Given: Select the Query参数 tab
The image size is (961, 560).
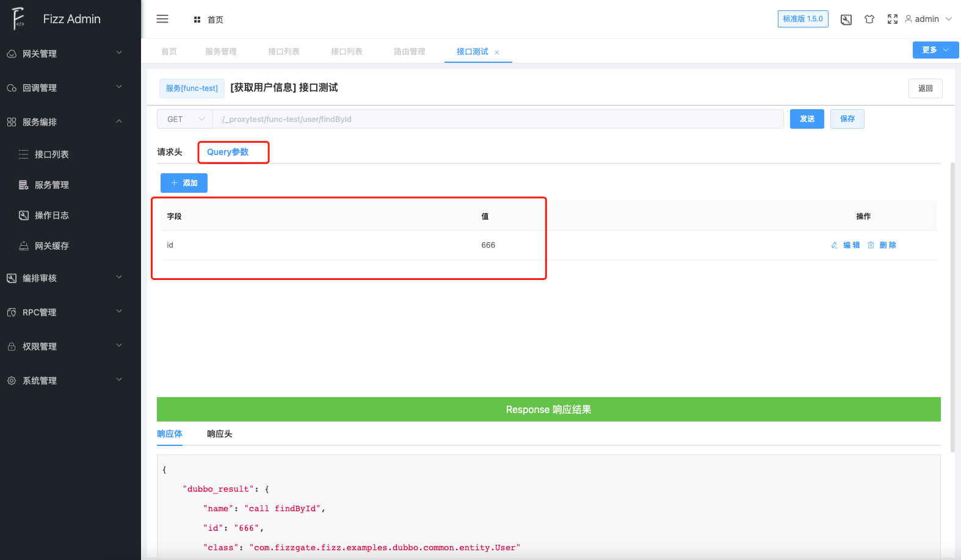Looking at the screenshot, I should [x=228, y=152].
